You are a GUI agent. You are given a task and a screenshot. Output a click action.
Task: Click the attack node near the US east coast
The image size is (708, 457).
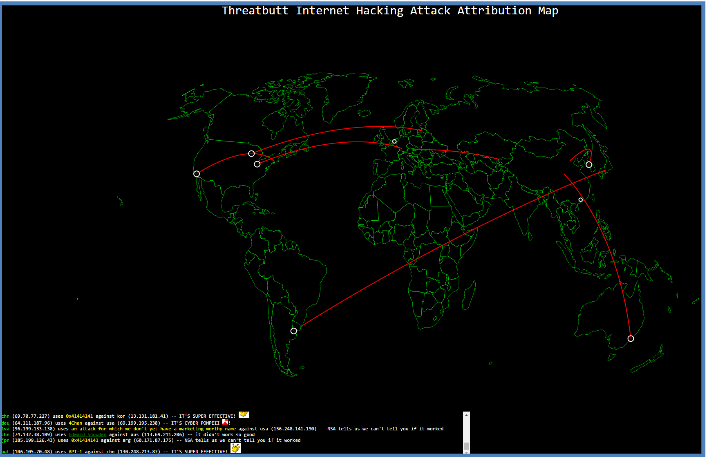[x=257, y=164]
